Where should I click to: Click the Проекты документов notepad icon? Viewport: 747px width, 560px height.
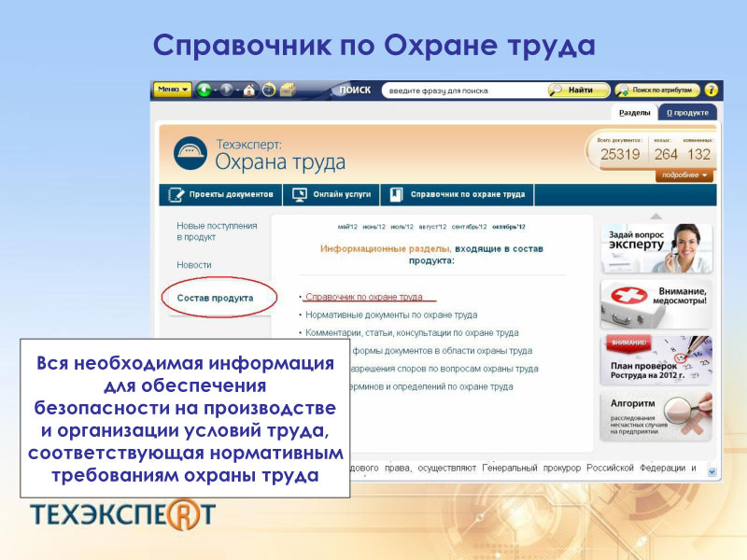click(x=176, y=194)
